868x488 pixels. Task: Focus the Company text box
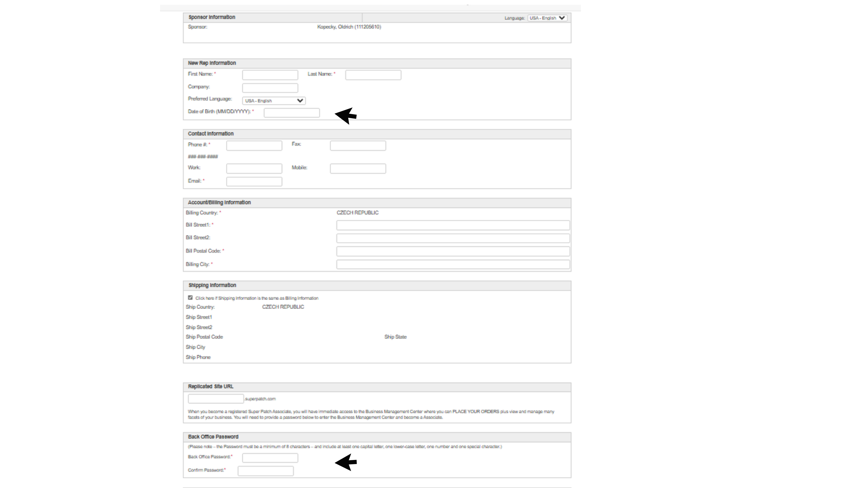270,88
